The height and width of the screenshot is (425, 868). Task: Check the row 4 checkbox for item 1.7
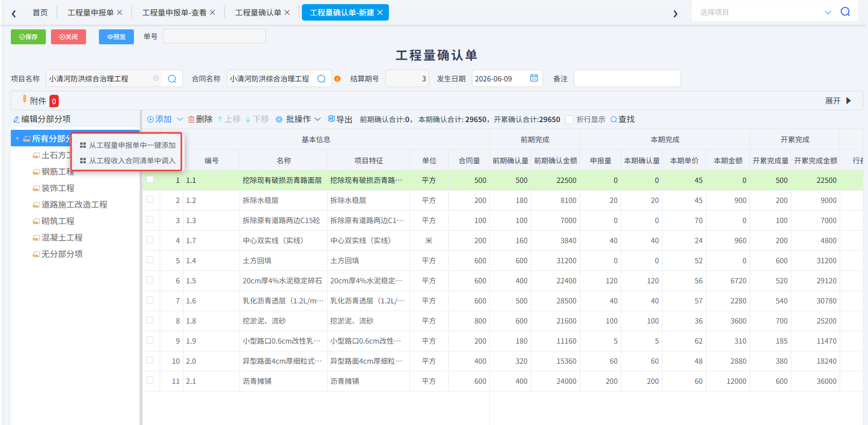click(x=150, y=240)
